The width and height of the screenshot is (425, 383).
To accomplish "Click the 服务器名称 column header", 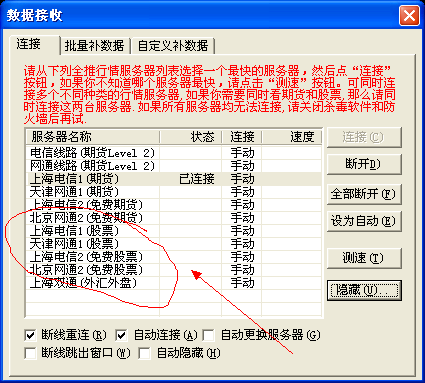I will [x=93, y=137].
